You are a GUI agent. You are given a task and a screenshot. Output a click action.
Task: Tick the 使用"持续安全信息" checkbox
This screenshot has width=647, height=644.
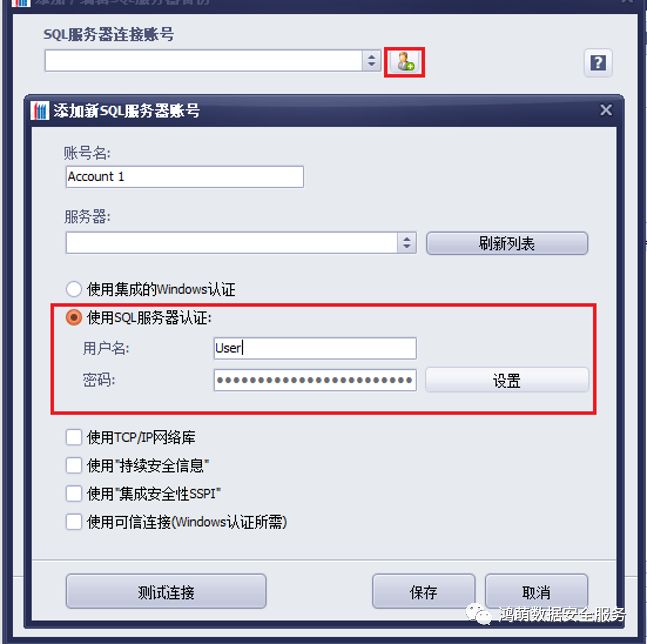74,465
